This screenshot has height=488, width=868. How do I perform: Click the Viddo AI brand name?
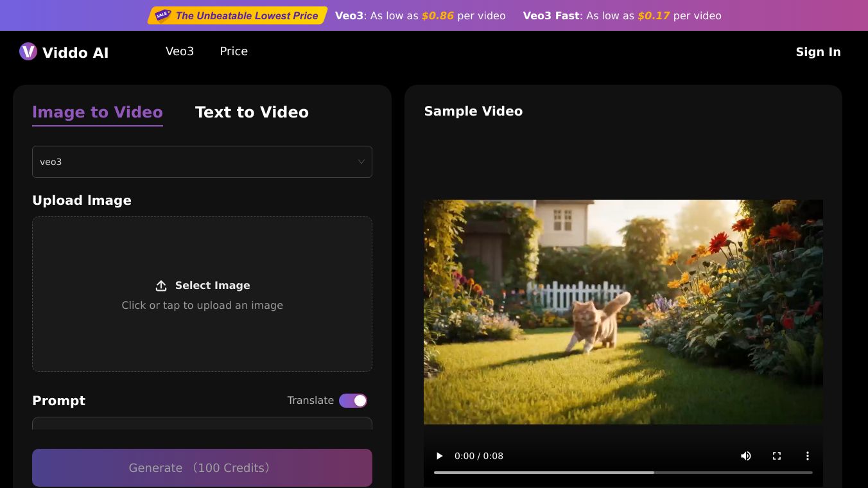[x=76, y=53]
